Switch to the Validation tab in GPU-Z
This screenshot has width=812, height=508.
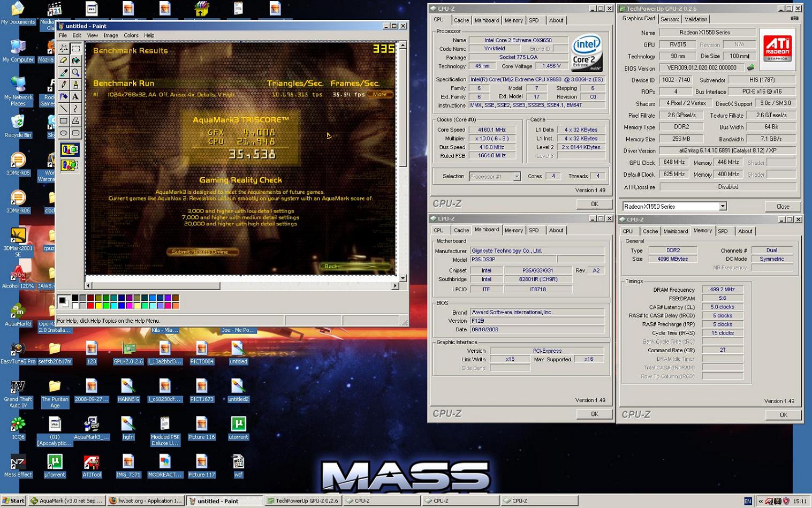point(696,19)
